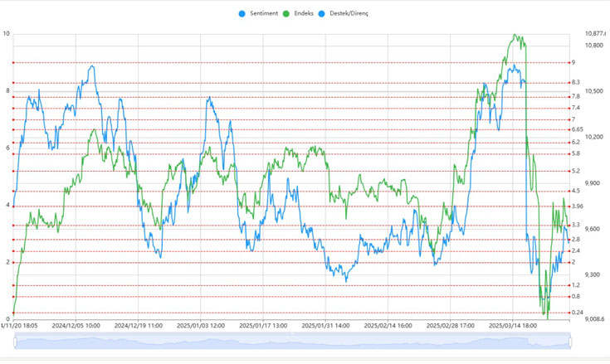The image size is (610, 364).
Task: Click the left axis value 10
Action: click(x=7, y=34)
